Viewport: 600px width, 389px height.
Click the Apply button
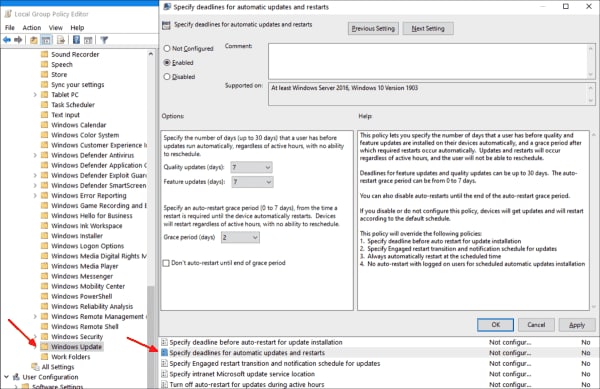coord(577,325)
